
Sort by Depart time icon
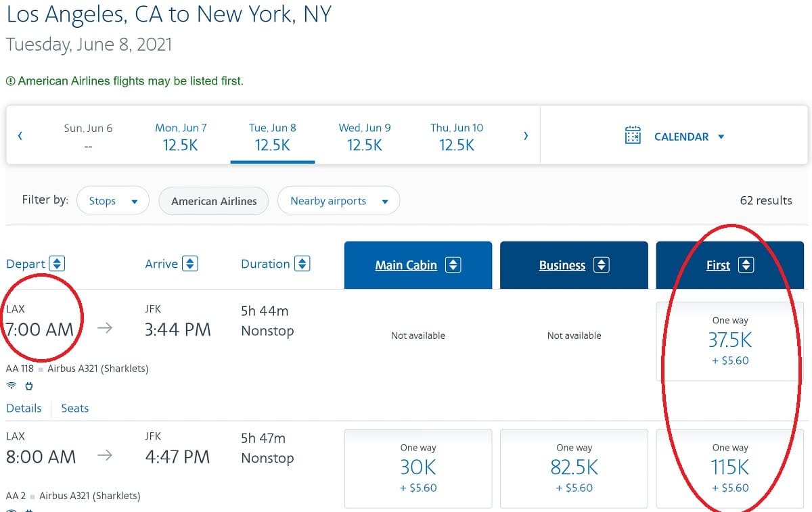pos(57,264)
